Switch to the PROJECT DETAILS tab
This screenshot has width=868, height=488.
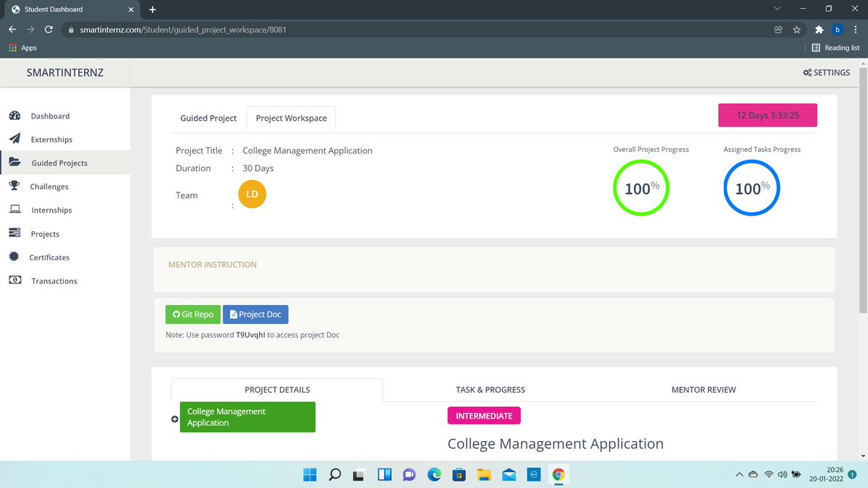pos(277,390)
